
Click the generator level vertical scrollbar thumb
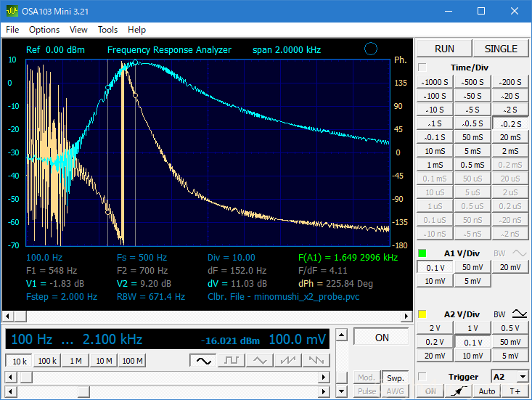click(x=341, y=377)
